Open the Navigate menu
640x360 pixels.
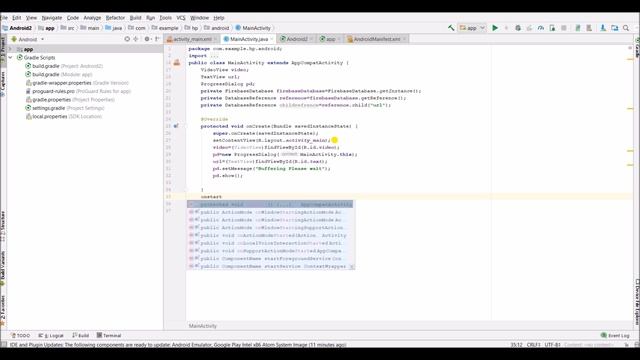point(52,18)
